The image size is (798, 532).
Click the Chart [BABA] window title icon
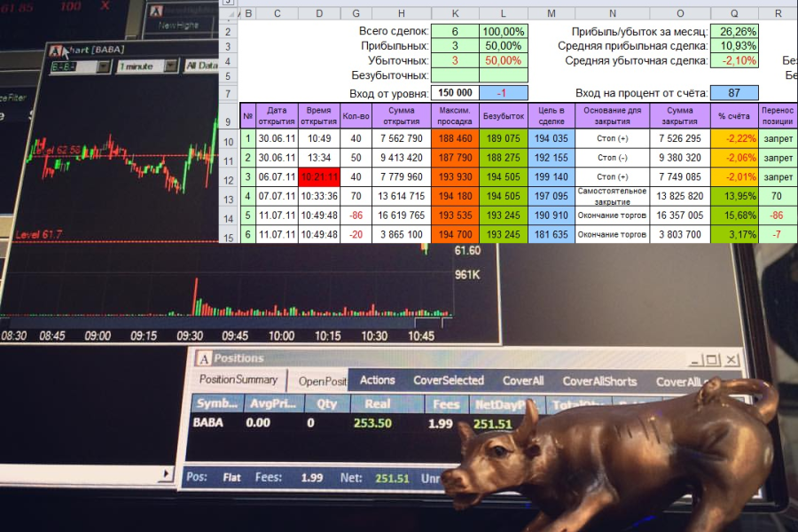tap(56, 51)
